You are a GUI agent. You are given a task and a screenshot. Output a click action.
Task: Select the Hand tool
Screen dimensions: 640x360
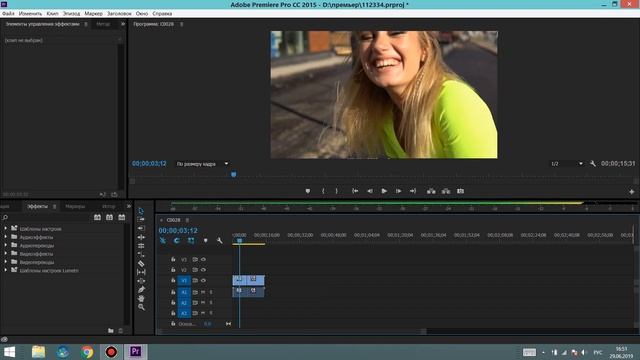tap(141, 298)
